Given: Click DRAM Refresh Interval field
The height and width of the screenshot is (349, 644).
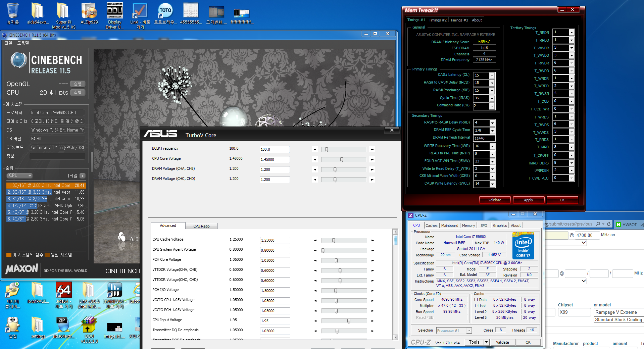Looking at the screenshot, I should click(x=484, y=138).
